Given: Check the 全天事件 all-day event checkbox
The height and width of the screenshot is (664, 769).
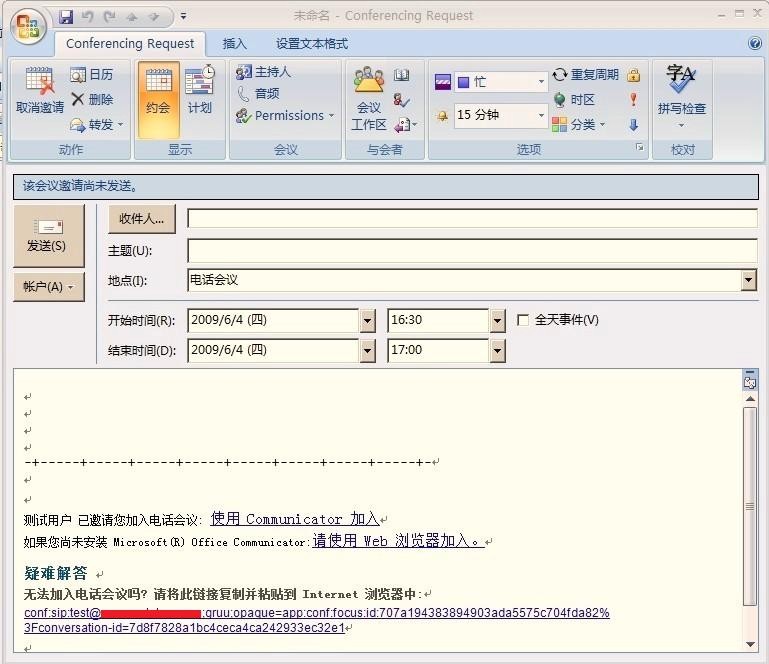Looking at the screenshot, I should click(x=523, y=320).
